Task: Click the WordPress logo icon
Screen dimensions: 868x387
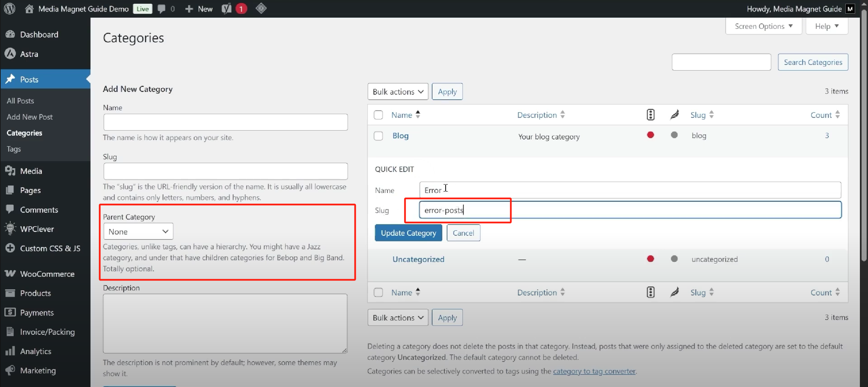Action: click(10, 8)
